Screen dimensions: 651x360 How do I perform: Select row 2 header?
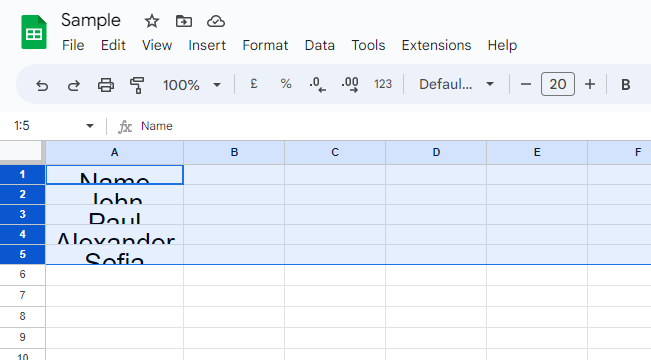[22, 194]
